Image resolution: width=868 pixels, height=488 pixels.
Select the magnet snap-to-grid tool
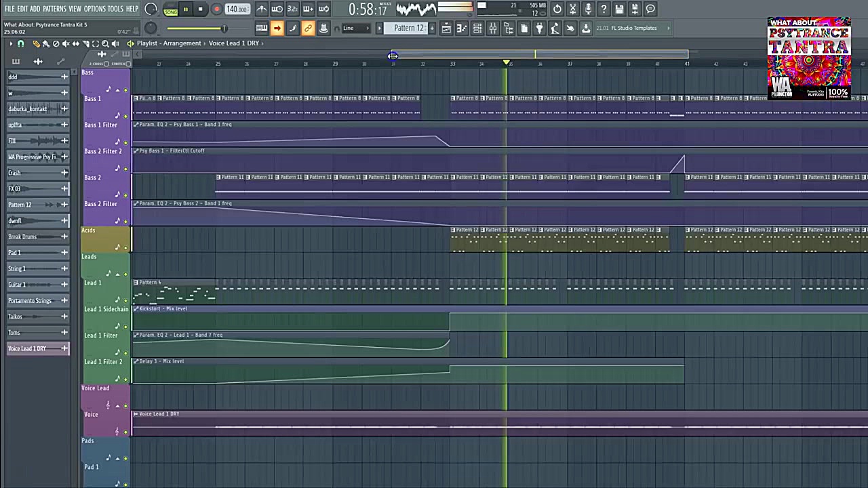click(x=20, y=43)
